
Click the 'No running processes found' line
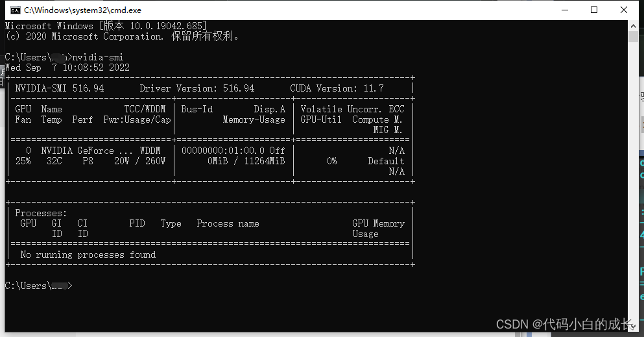click(x=88, y=255)
